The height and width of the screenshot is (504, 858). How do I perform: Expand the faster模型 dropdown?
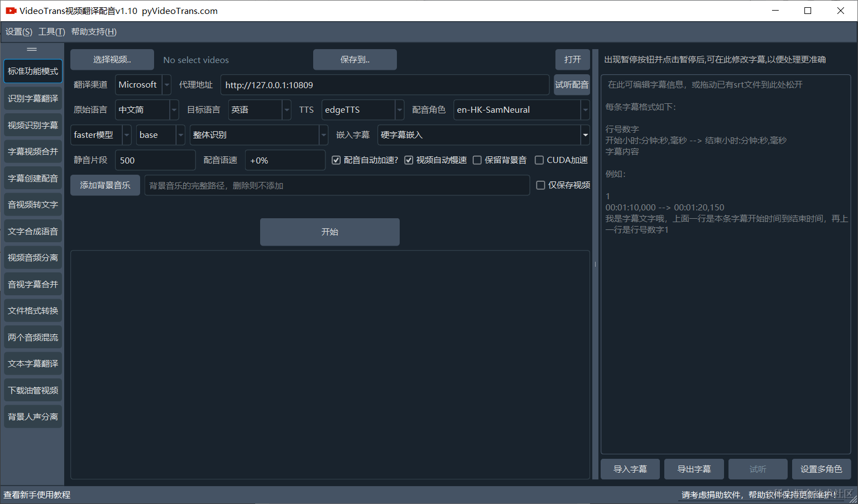click(101, 135)
